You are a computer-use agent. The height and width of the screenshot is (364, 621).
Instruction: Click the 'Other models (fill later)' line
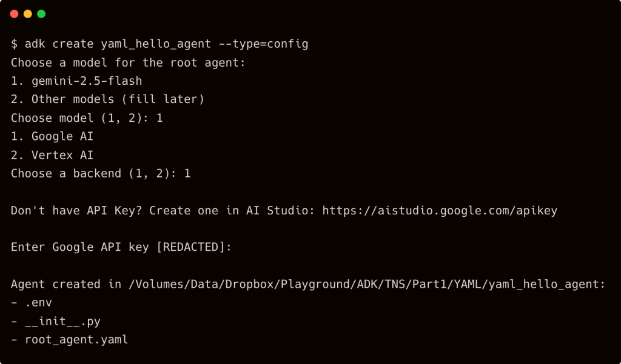point(118,99)
